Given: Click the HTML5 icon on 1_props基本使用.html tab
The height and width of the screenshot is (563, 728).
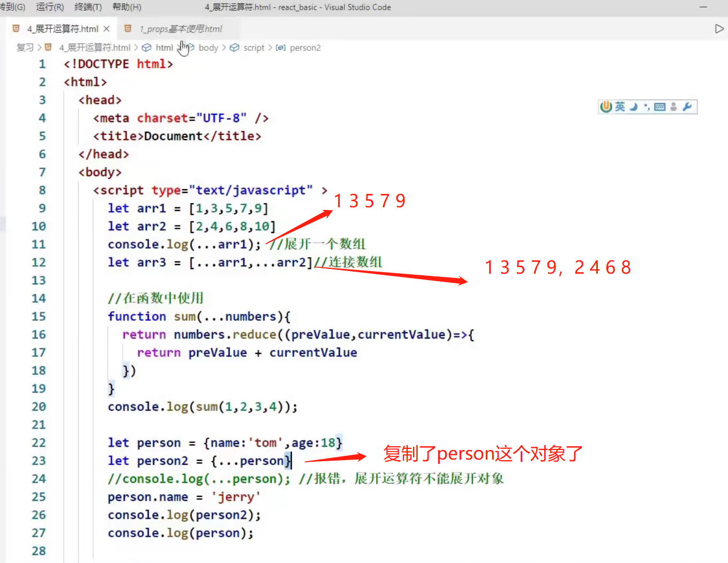Looking at the screenshot, I should click(128, 28).
